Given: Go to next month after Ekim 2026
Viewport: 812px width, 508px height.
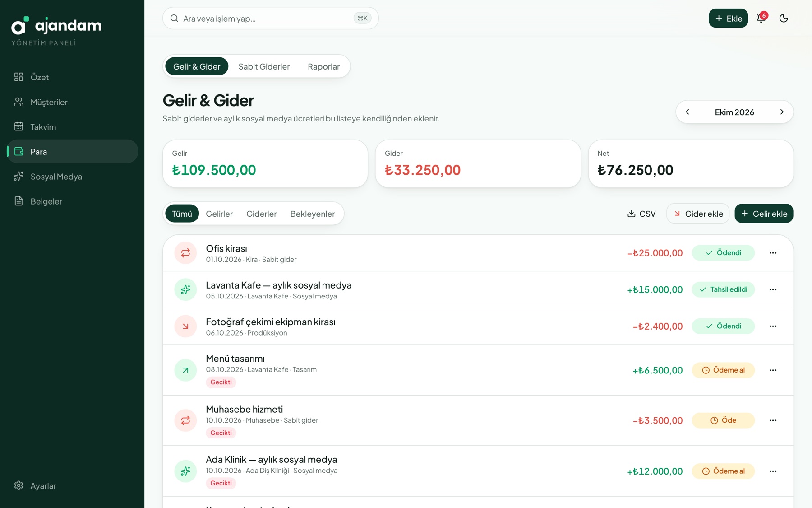Looking at the screenshot, I should point(782,112).
